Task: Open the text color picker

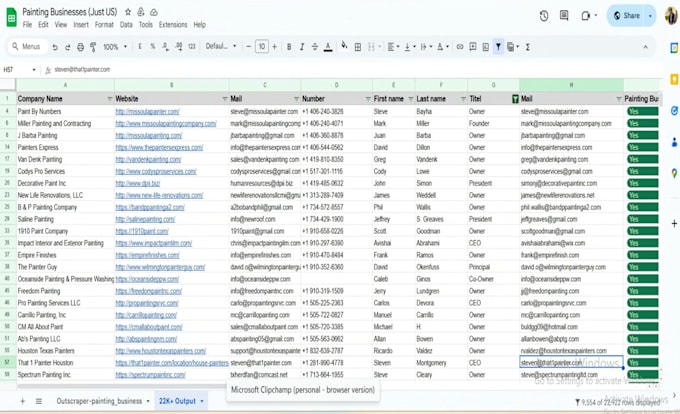Action: [328, 47]
